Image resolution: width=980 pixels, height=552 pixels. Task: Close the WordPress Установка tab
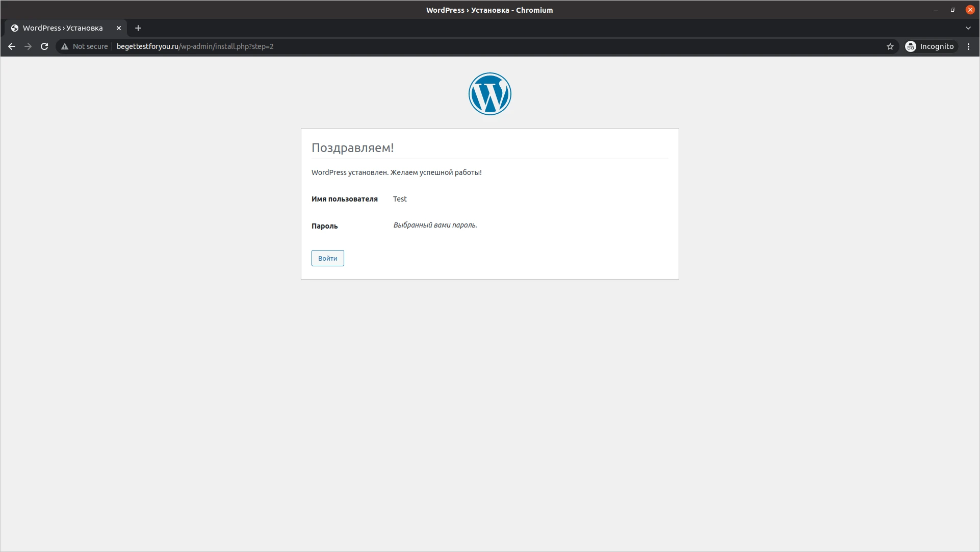click(x=119, y=28)
